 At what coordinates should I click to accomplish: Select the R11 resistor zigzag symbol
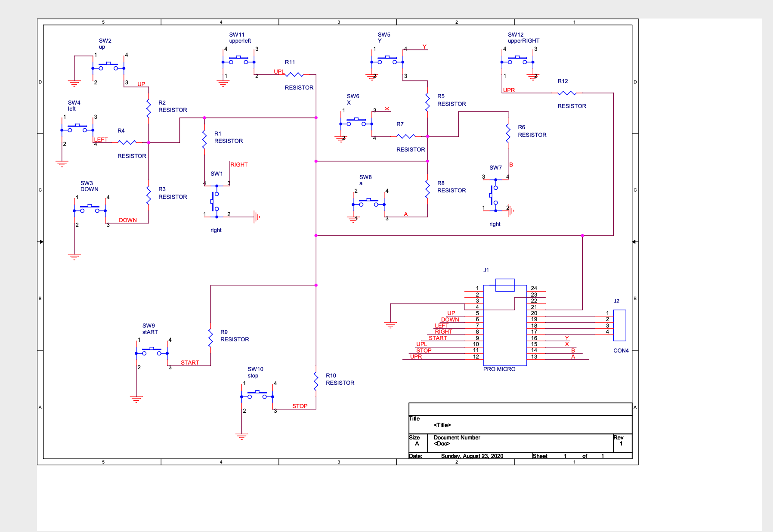pos(294,74)
